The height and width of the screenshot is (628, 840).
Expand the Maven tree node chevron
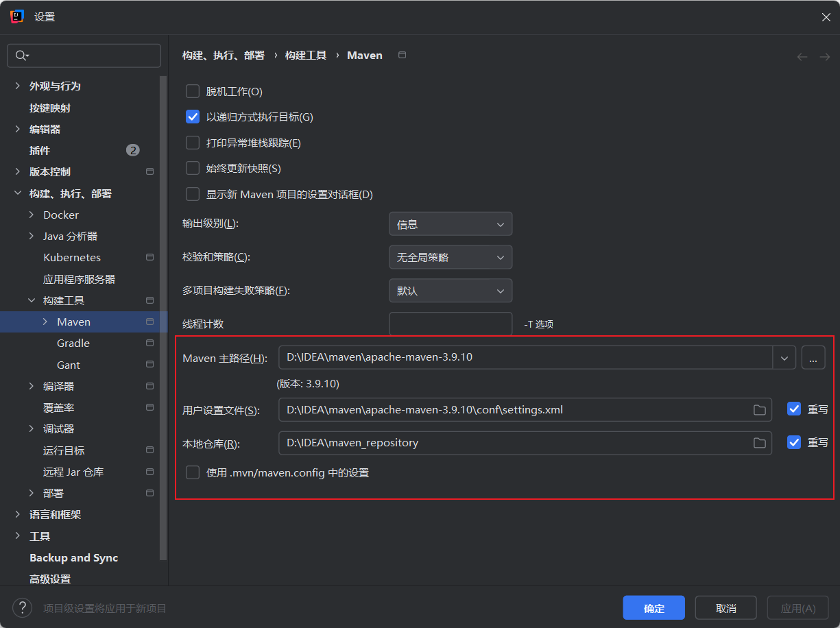45,322
